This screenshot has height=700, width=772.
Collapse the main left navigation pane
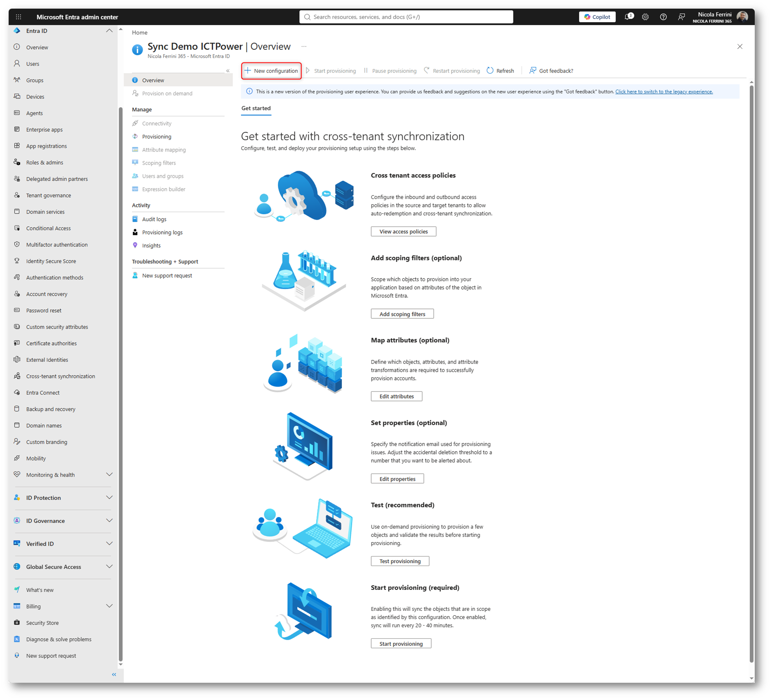[114, 674]
